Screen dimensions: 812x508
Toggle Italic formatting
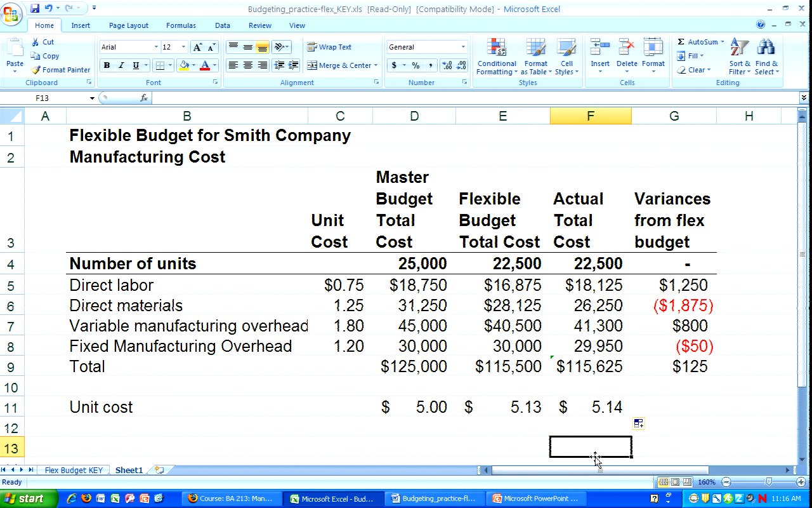click(121, 65)
